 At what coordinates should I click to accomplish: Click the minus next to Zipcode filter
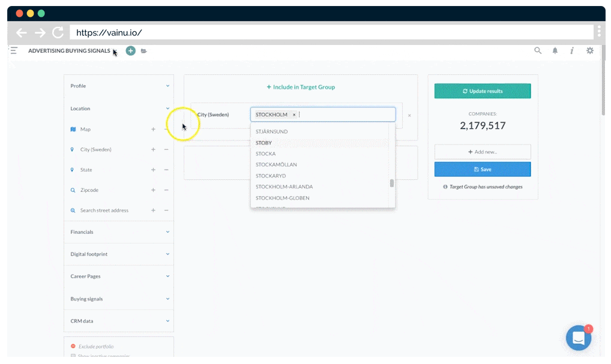point(166,190)
